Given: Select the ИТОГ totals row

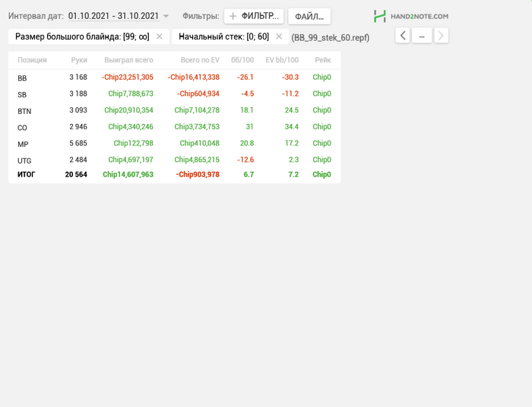Looking at the screenshot, I should pos(174,175).
